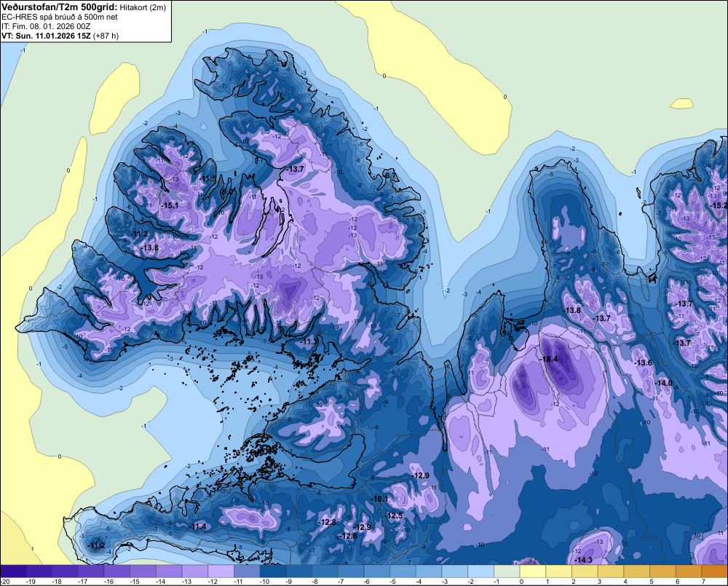728x586 pixels.
Task: Click the orange legend swatch after 7
Action: coord(715,571)
